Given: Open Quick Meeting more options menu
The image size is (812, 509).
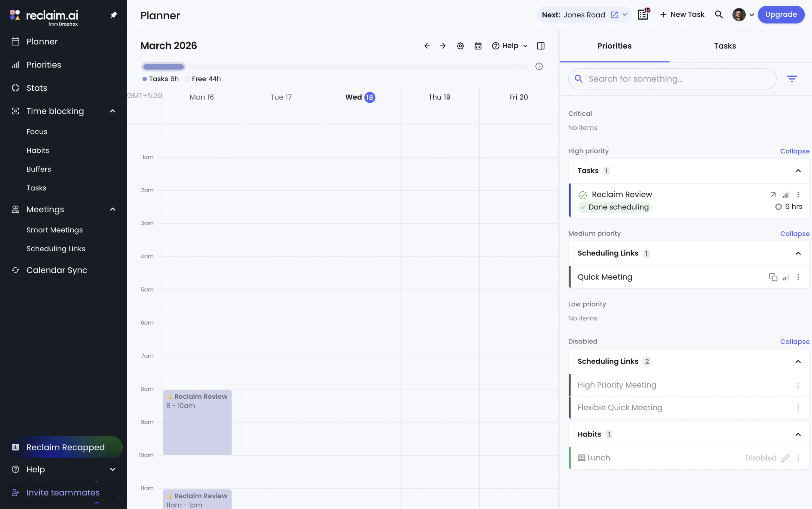Looking at the screenshot, I should coord(798,277).
